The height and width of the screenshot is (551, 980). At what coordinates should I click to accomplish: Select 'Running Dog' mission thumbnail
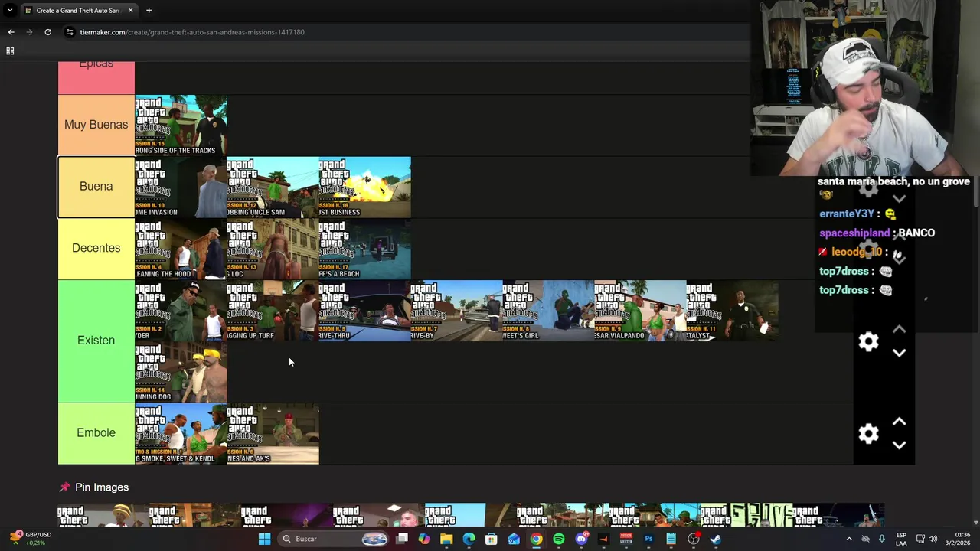(x=181, y=372)
